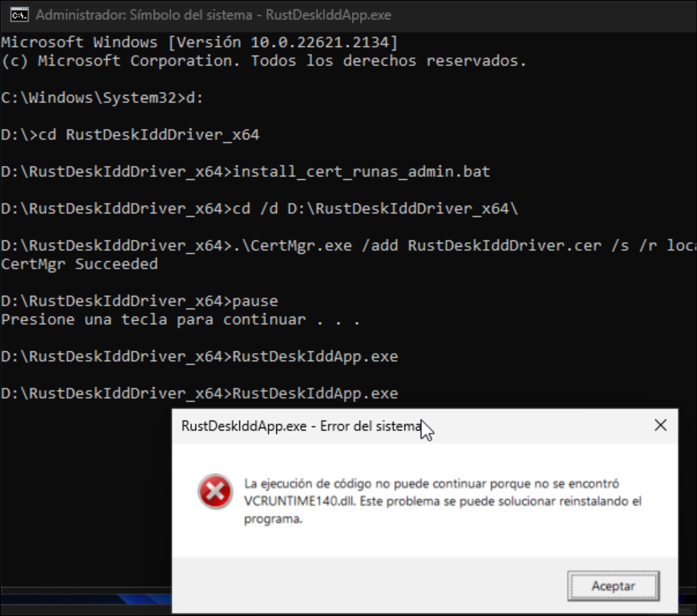
Task: Click the Administrador: Símbolo del sistema title bar
Action: pos(212,15)
